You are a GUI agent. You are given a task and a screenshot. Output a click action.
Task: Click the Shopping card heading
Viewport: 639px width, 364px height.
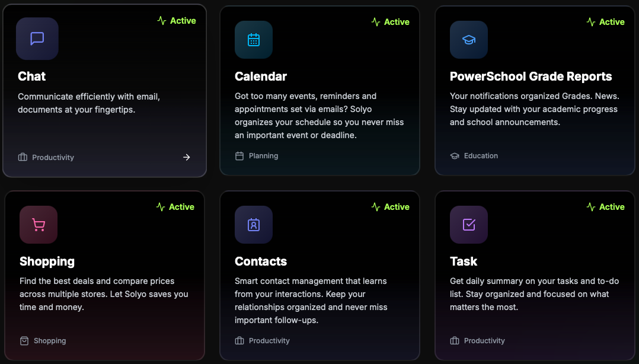pyautogui.click(x=47, y=261)
